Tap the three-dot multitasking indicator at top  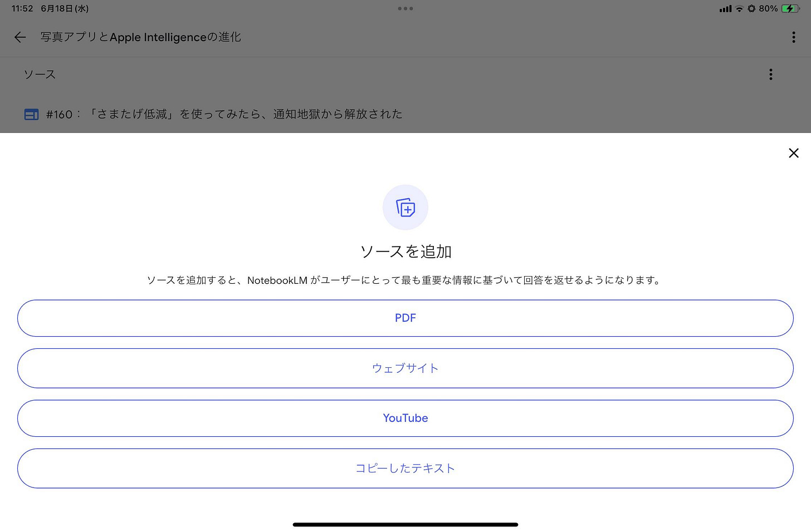coord(405,8)
